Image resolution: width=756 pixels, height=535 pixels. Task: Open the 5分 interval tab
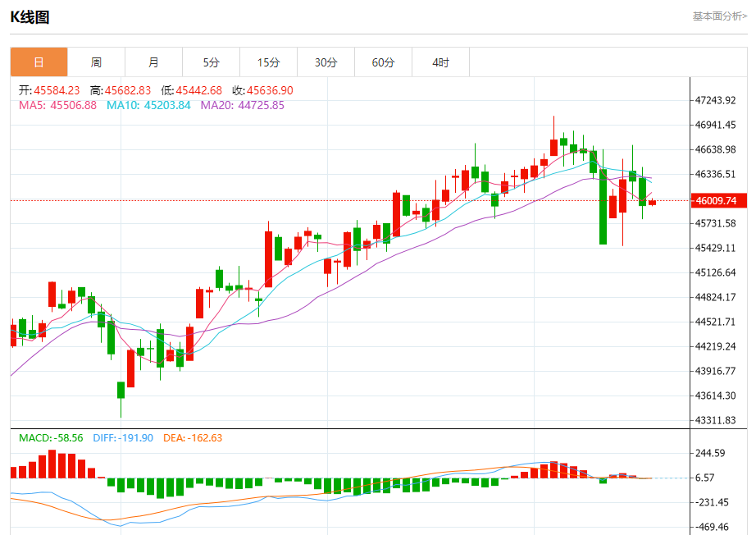click(211, 62)
